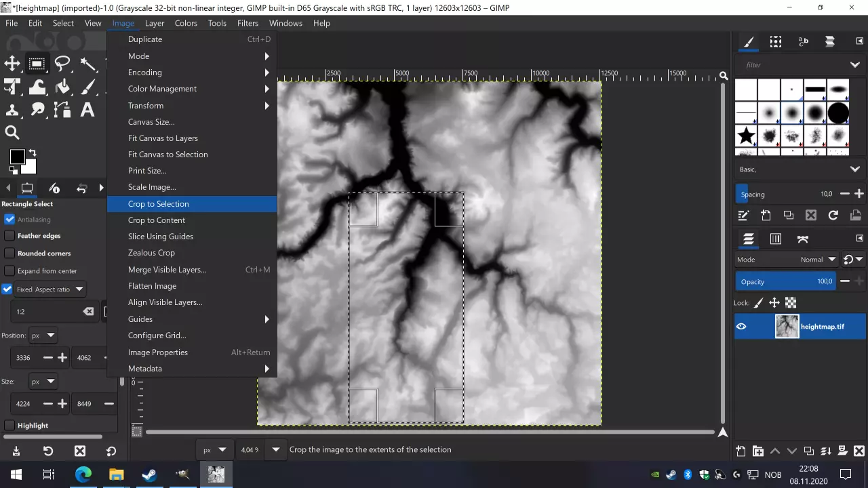
Task: Open the Fixed Aspect ratio dropdown
Action: coord(79,289)
